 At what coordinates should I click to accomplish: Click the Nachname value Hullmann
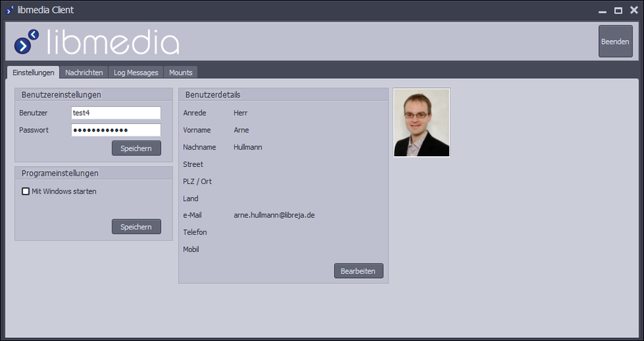[x=248, y=147]
